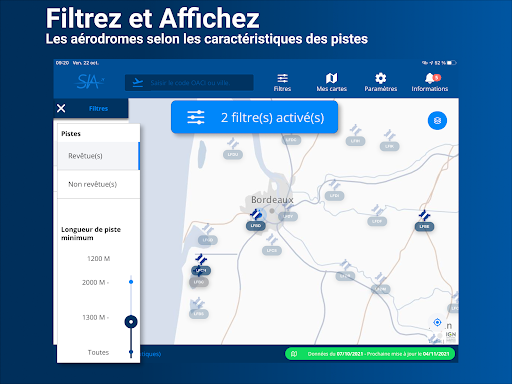Click the Toutes slider label
Viewport: 512px width, 384px height.
coord(98,352)
